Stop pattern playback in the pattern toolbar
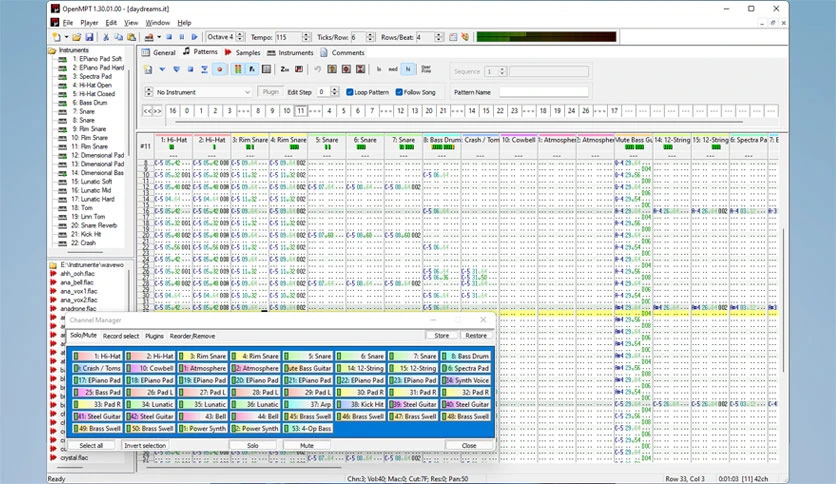The height and width of the screenshot is (484, 836). click(190, 69)
